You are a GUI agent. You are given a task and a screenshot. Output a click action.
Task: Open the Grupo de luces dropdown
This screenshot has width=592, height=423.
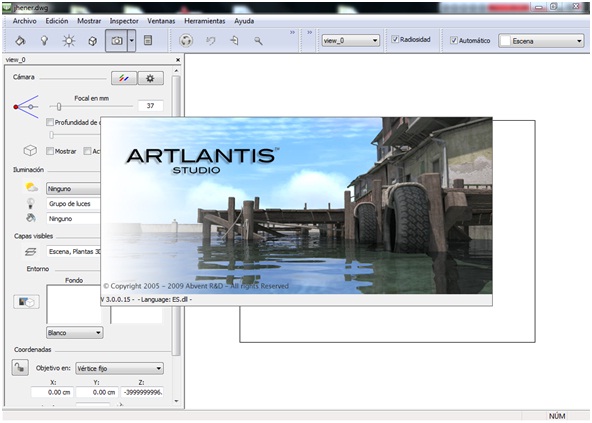click(73, 204)
